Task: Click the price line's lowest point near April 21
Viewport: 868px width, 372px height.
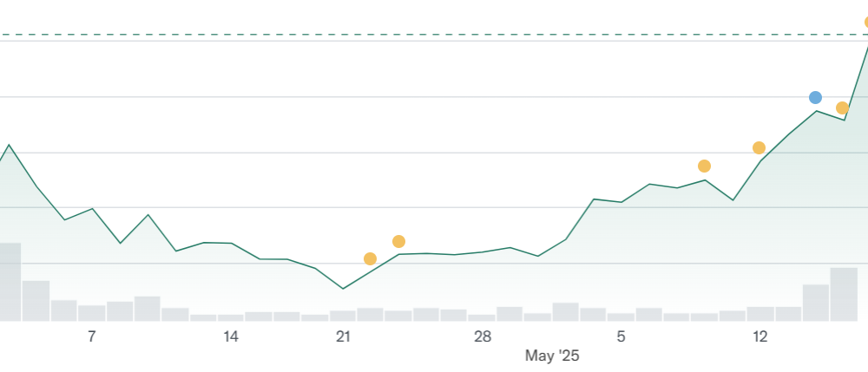Action: [x=343, y=289]
